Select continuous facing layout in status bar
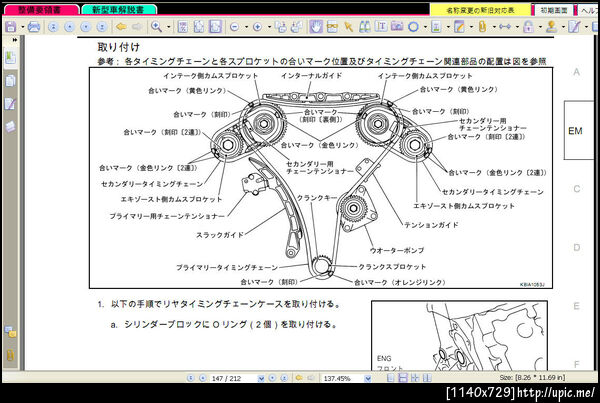This screenshot has height=403, width=600. pyautogui.click(x=415, y=378)
